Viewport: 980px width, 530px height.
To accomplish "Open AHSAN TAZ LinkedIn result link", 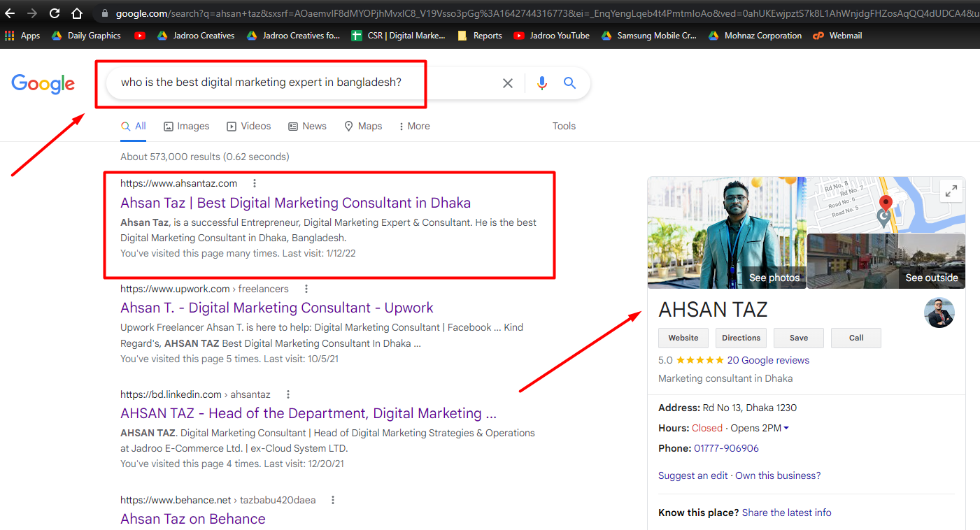I will coord(308,413).
